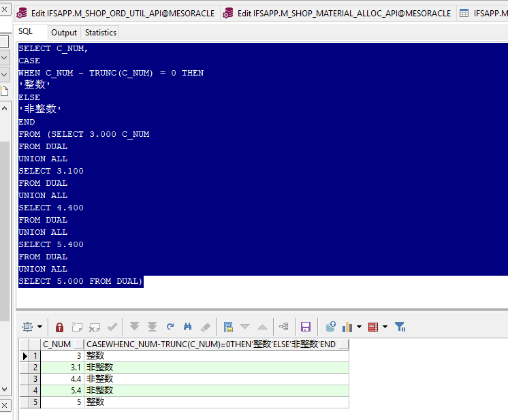Click the purple floppy export results icon
Image resolution: width=508 pixels, height=420 pixels.
(306, 327)
